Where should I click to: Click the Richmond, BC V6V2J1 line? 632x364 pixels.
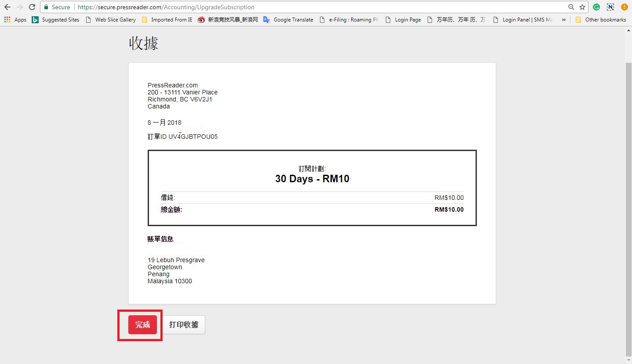(x=180, y=99)
